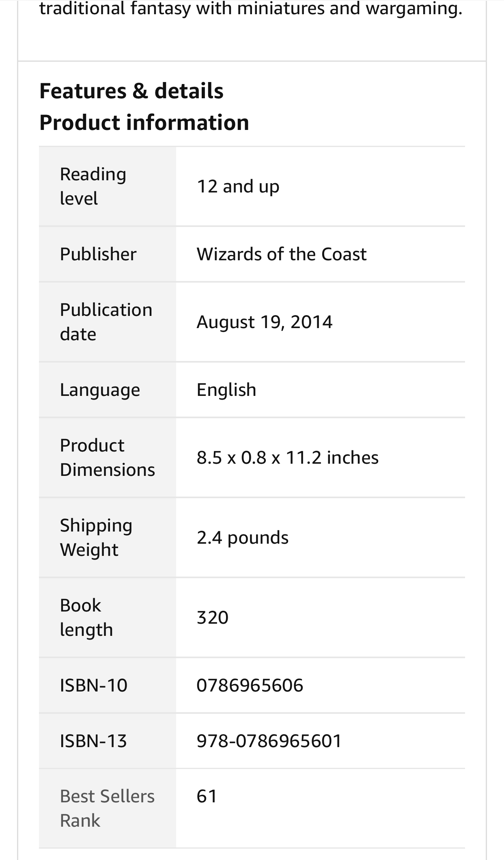The height and width of the screenshot is (860, 504).
Task: Click the 12 and up value
Action: (x=238, y=186)
